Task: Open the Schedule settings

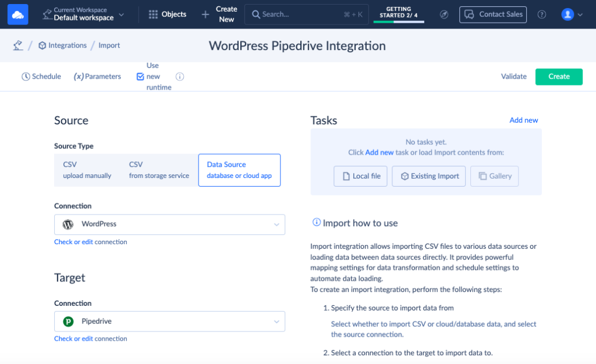Action: pyautogui.click(x=41, y=76)
